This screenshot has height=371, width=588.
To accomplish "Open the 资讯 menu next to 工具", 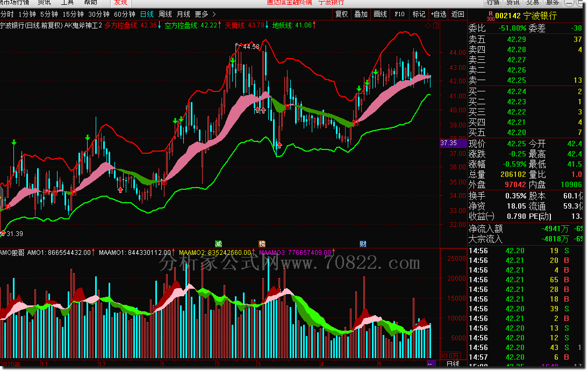I will pos(44,3).
